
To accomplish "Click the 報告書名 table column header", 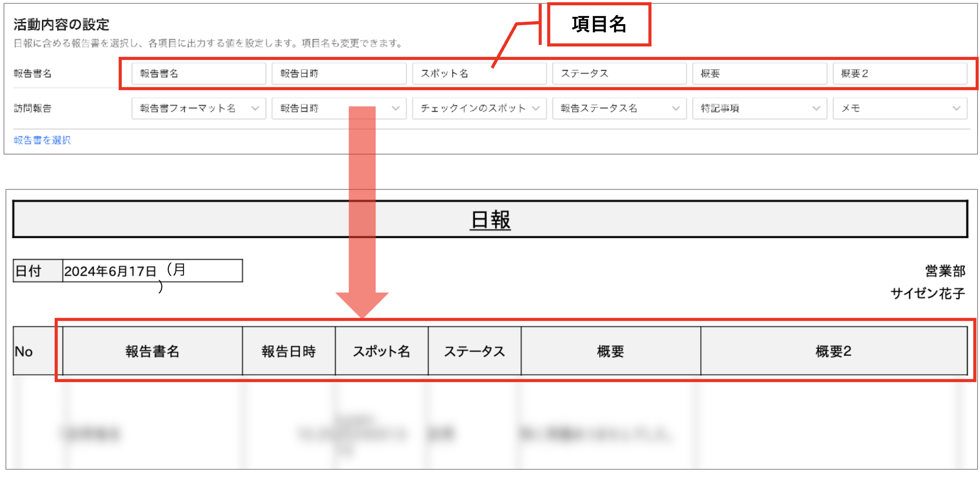I will 153,351.
